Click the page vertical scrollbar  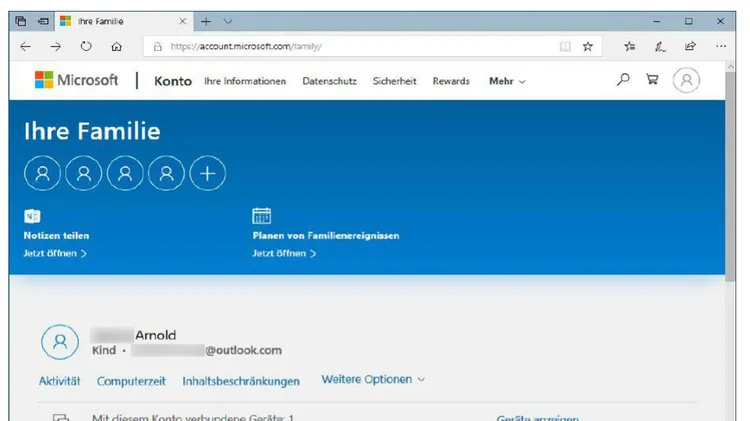click(x=730, y=177)
